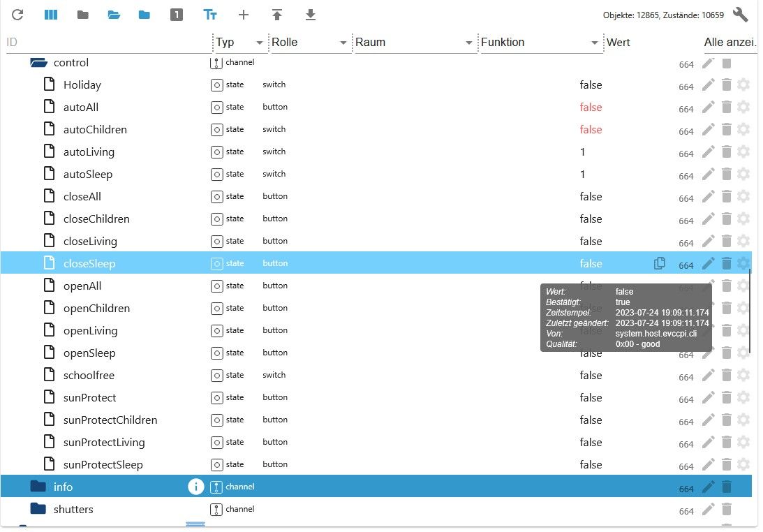This screenshot has width=763, height=532.
Task: Click the copy icon in closeSleep row
Action: pyautogui.click(x=660, y=263)
